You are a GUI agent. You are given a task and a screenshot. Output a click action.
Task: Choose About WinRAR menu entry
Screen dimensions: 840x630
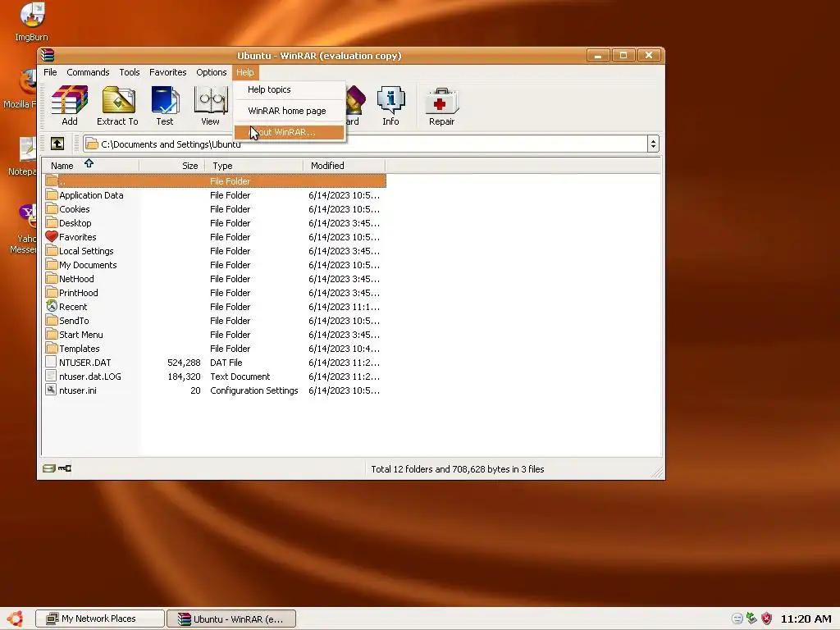pos(290,132)
